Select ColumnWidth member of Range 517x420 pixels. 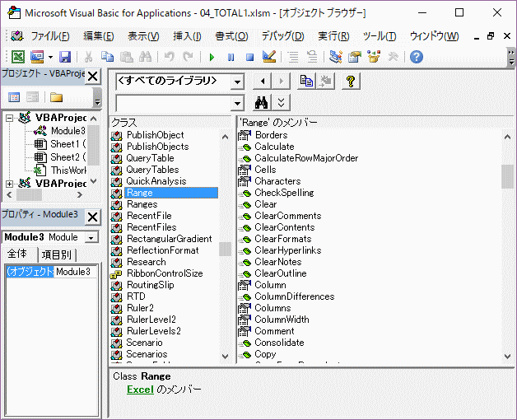(x=282, y=320)
